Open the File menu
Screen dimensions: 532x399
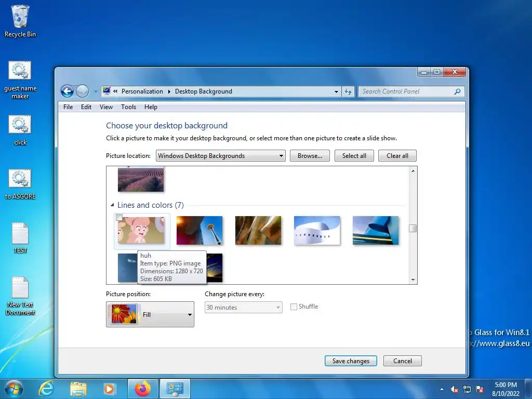68,107
